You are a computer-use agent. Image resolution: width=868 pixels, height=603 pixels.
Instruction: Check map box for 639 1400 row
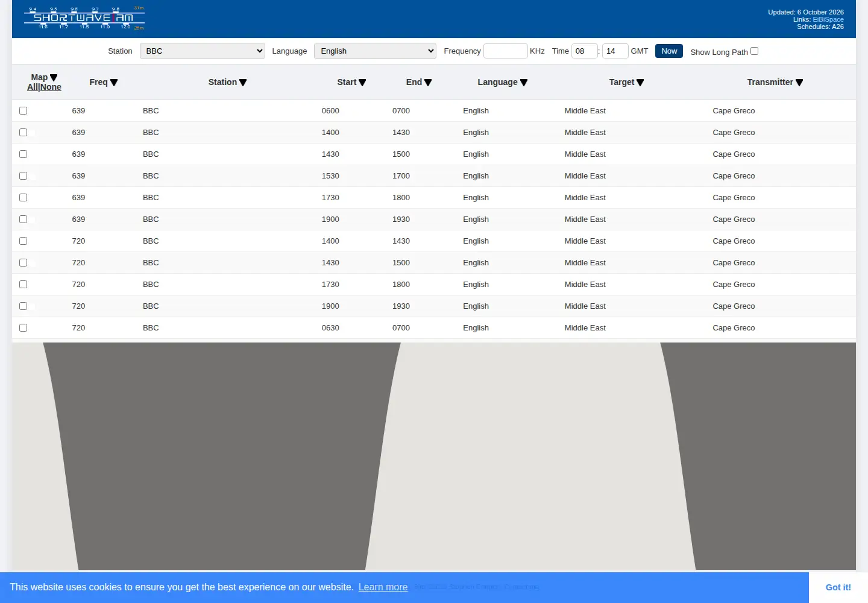point(23,133)
